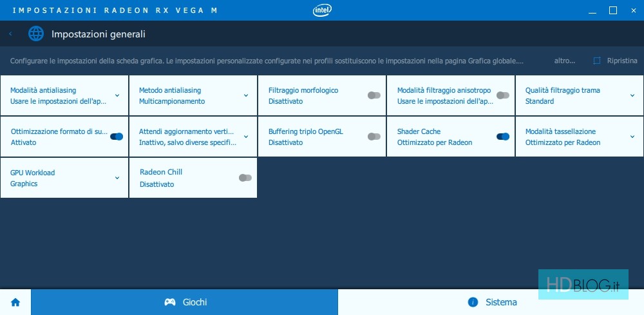
Task: Expand Modalità tassellazione dropdown
Action: pos(632,137)
